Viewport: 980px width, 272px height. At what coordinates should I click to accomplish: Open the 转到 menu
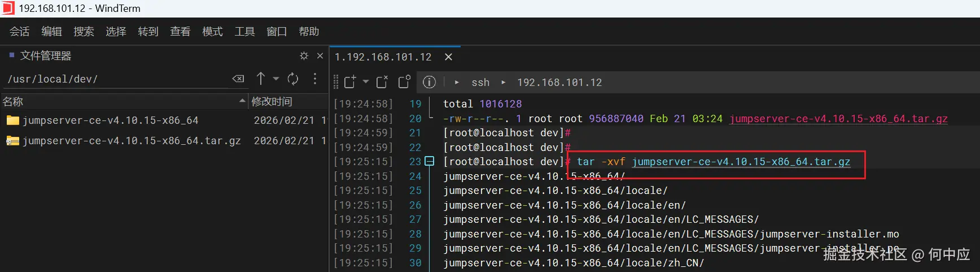[148, 32]
